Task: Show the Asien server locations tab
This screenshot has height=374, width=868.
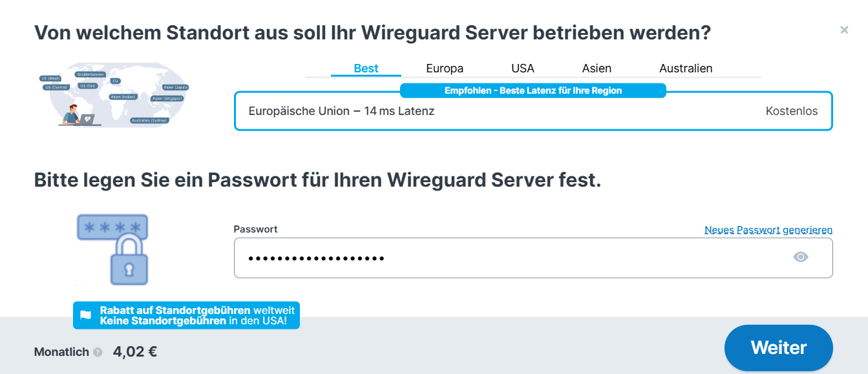Action: point(596,68)
